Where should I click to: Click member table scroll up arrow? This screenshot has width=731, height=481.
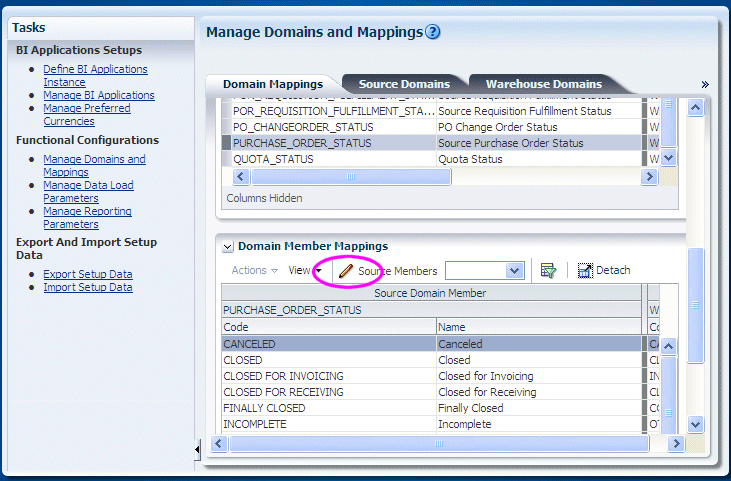tap(669, 346)
